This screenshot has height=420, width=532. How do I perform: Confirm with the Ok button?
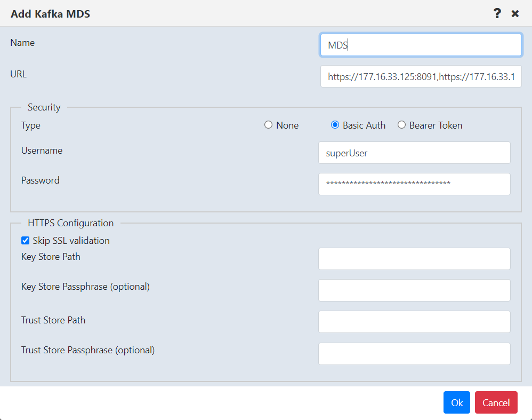coord(457,402)
